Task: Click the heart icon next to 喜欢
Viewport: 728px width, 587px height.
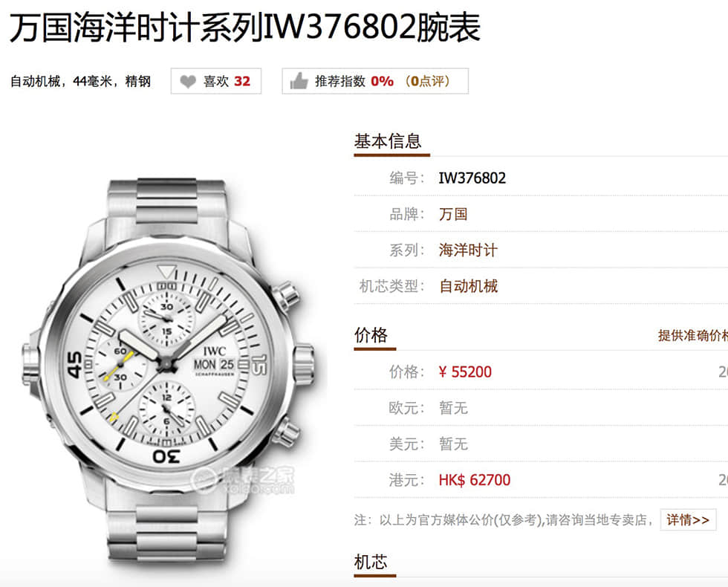Action: [188, 82]
